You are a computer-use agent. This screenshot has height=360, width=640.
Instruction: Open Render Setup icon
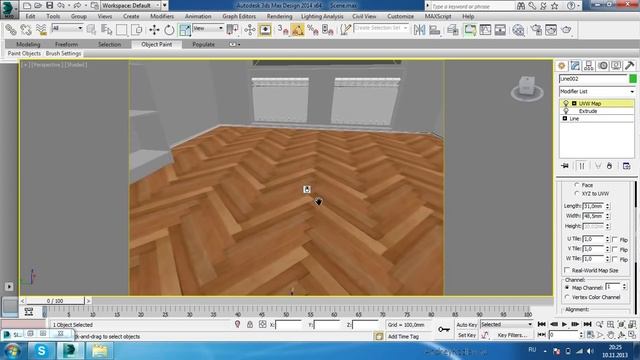click(536, 30)
